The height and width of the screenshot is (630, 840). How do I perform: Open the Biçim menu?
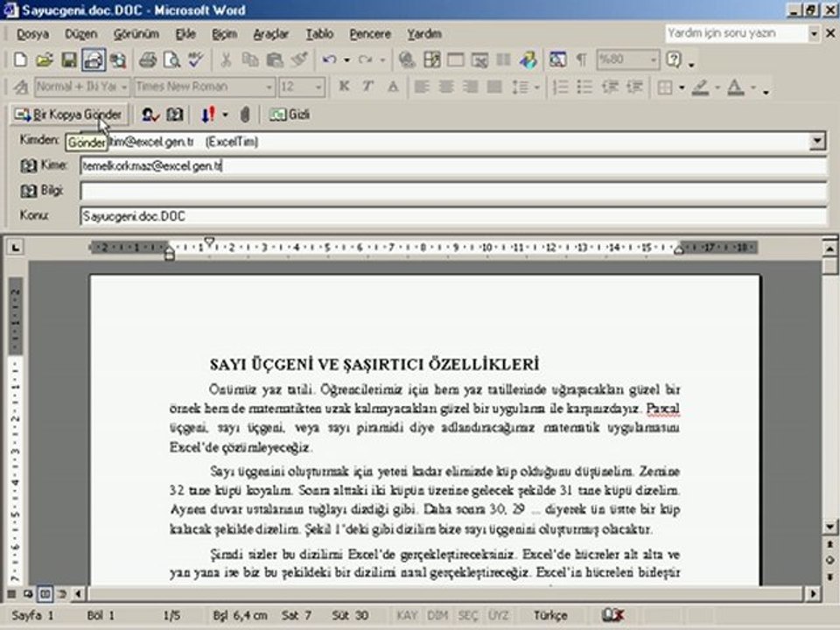[225, 34]
